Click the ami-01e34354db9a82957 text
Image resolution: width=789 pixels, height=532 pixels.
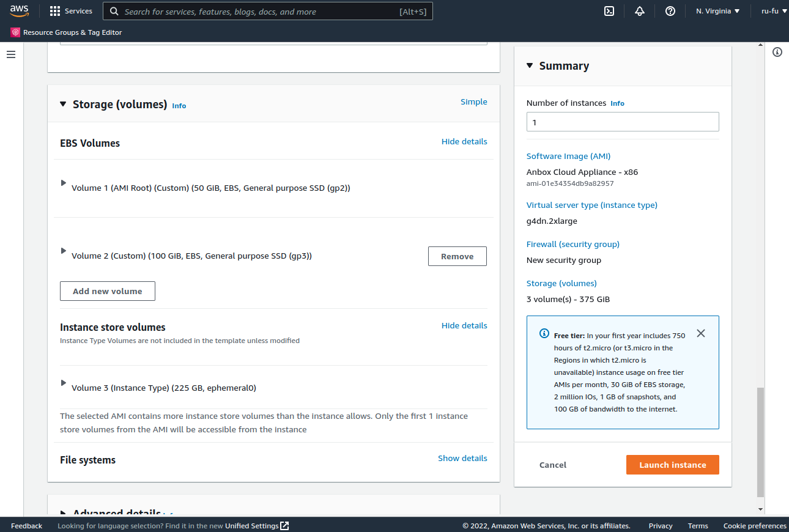(x=570, y=183)
